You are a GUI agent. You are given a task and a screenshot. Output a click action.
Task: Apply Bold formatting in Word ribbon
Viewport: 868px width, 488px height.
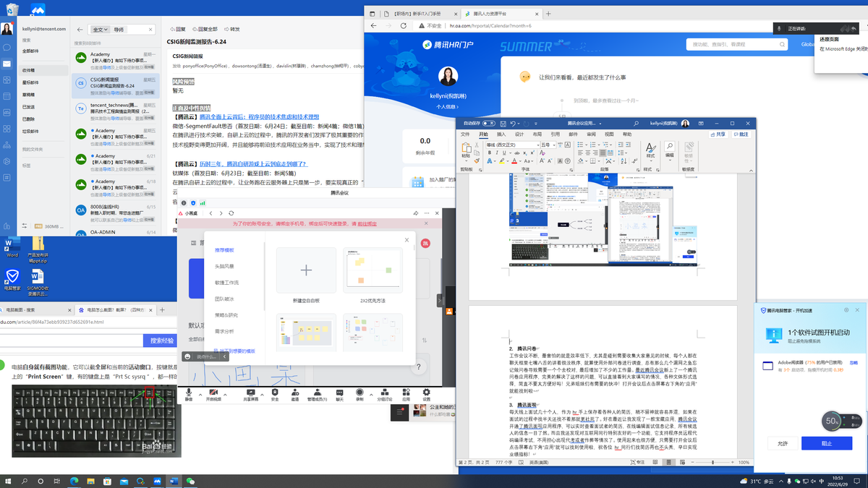click(x=490, y=153)
